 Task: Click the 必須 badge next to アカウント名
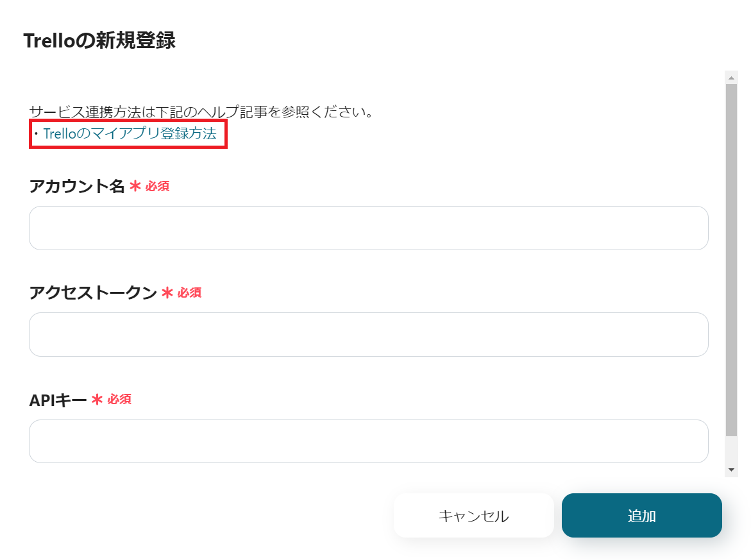(x=157, y=187)
